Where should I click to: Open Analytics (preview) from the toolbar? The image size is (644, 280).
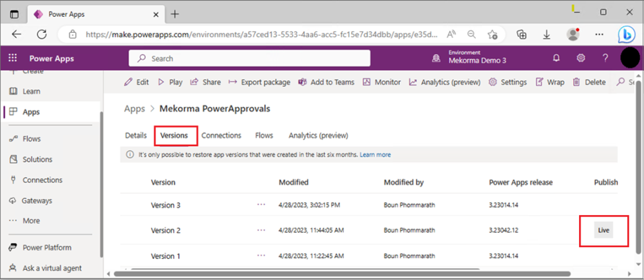444,82
